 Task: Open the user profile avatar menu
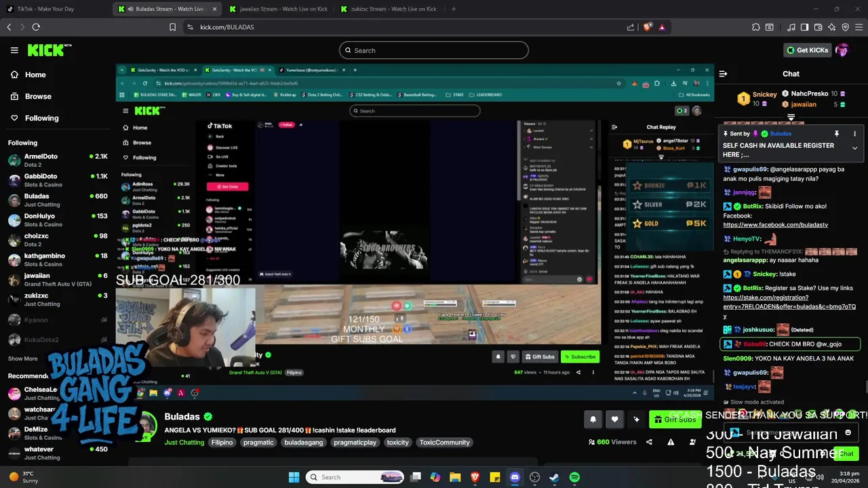point(842,50)
